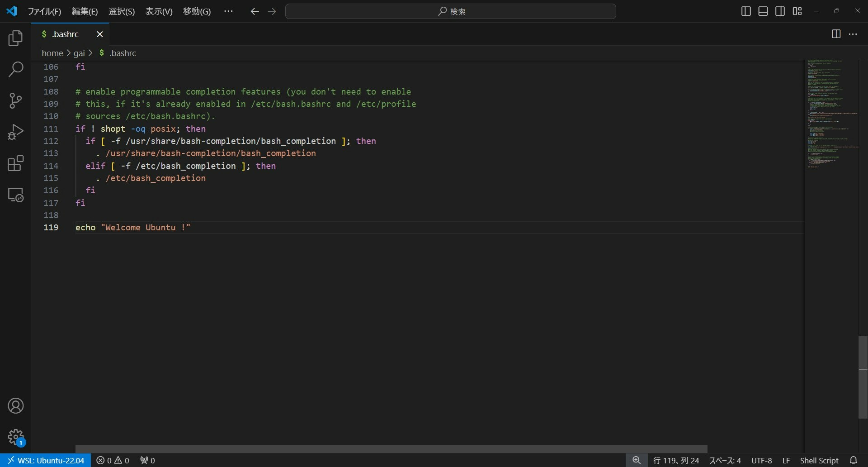This screenshot has height=467, width=868.
Task: Click the comment starting '# enable programmable completion'
Action: coord(243,91)
